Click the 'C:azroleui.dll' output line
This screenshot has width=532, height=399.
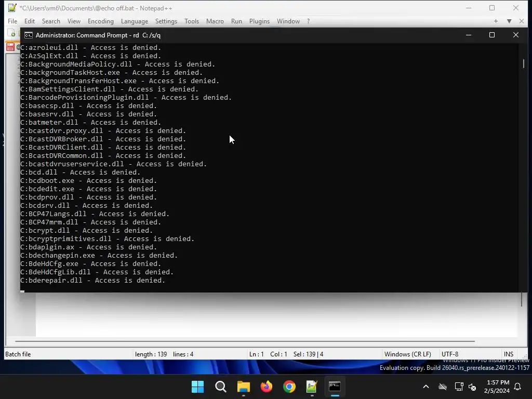[x=90, y=48]
